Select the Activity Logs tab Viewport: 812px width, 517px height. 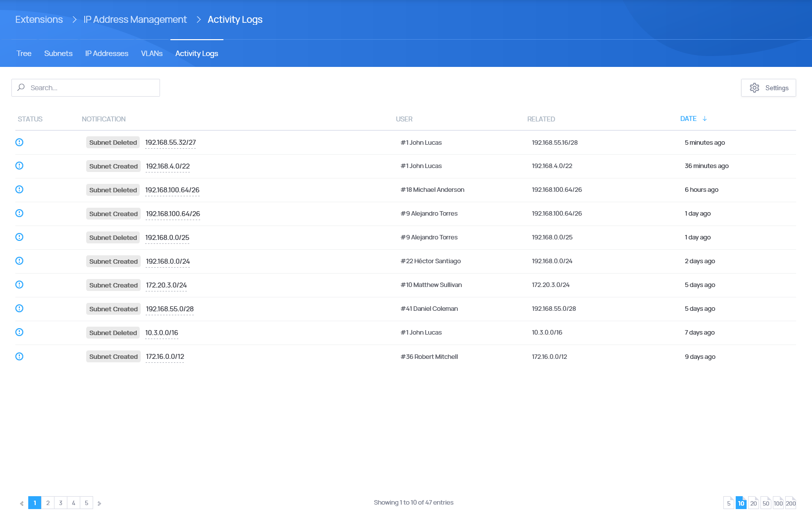pyautogui.click(x=197, y=54)
